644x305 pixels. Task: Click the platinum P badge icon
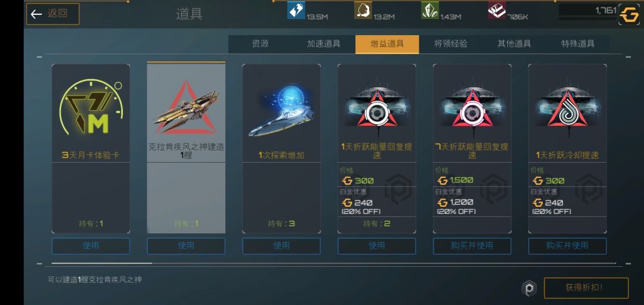[529, 288]
